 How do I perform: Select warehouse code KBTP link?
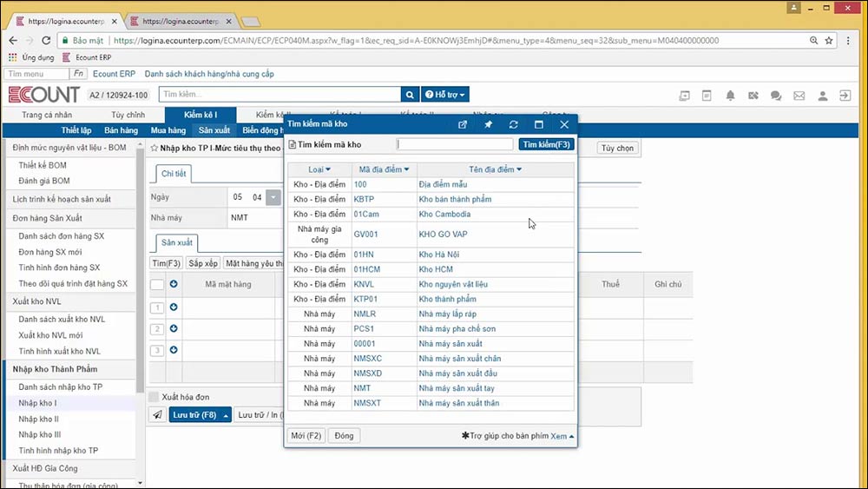click(x=364, y=200)
